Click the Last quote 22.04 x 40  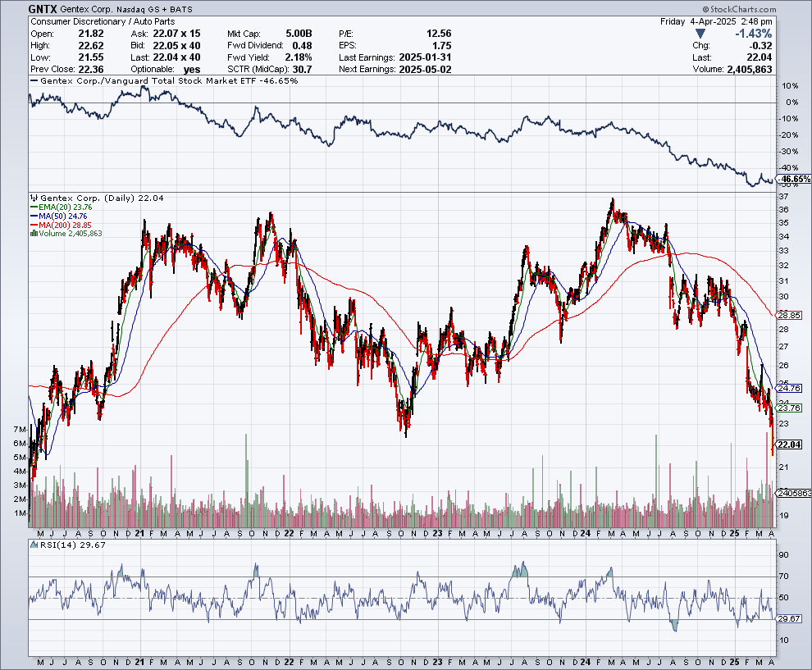pos(176,57)
